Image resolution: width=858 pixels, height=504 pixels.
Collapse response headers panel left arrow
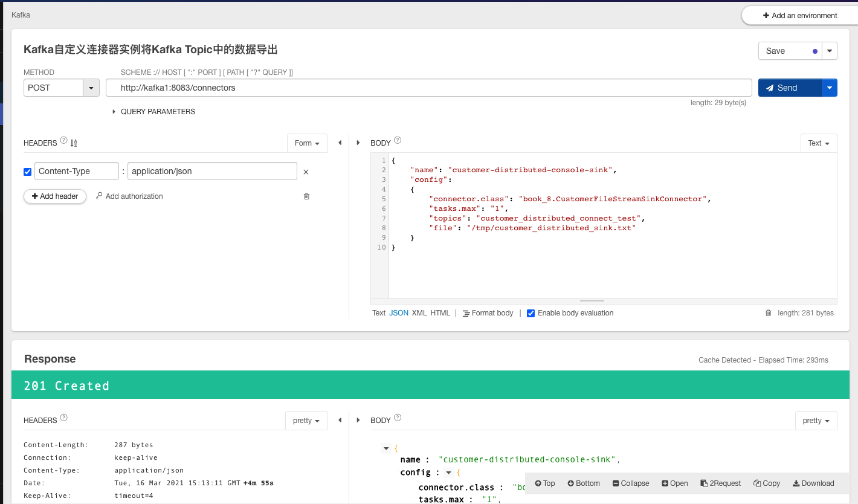tap(340, 420)
